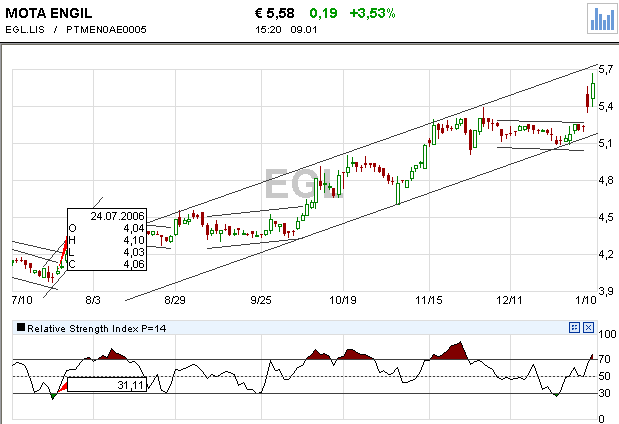Click the percentage change +3,53%

click(x=372, y=13)
